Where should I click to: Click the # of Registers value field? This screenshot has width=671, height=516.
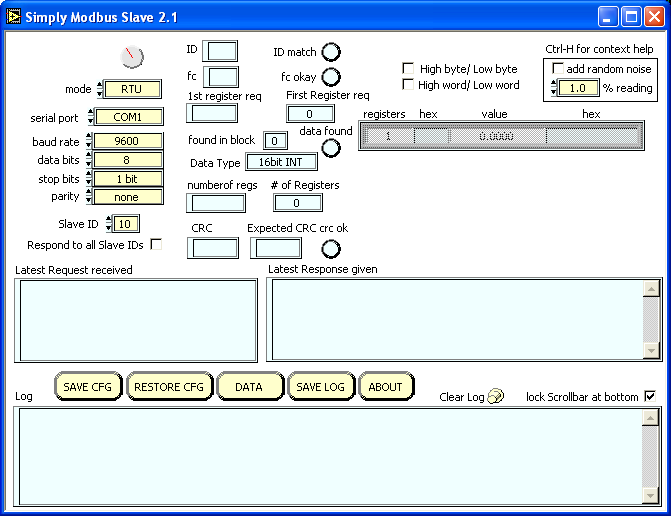pyautogui.click(x=298, y=203)
